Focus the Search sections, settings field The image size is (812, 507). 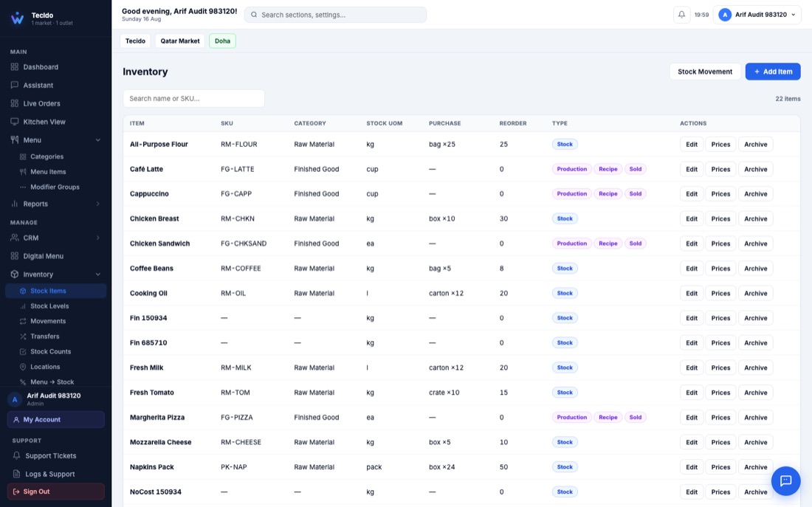click(x=336, y=15)
